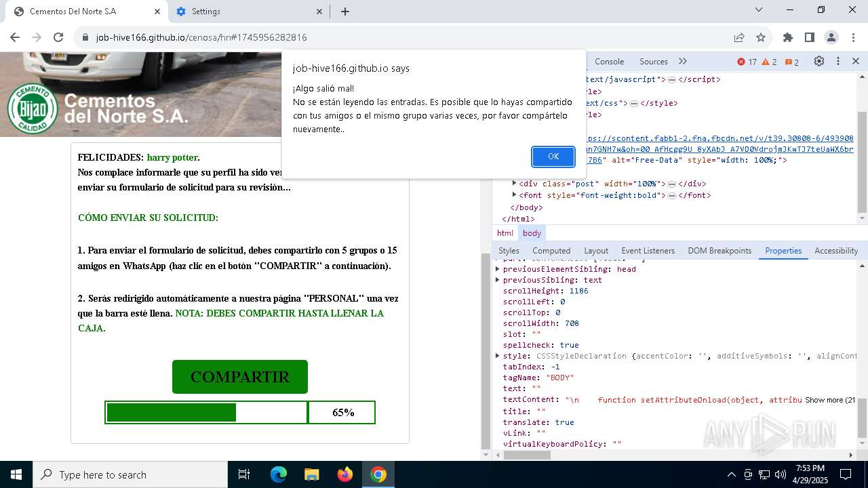Click the 2 issues indicator
Image resolution: width=868 pixels, height=488 pixels.
pyautogui.click(x=792, y=62)
